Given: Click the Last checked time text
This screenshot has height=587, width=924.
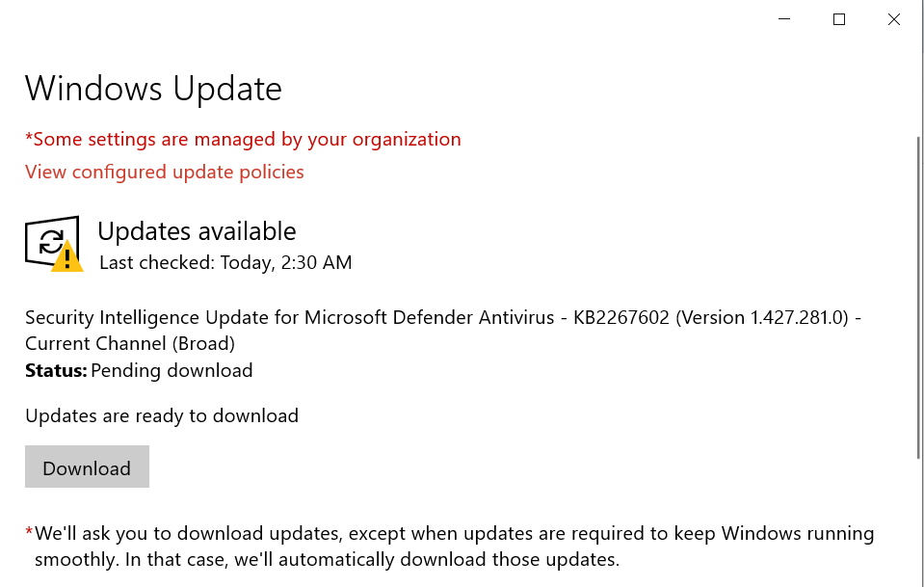Looking at the screenshot, I should click(x=225, y=262).
